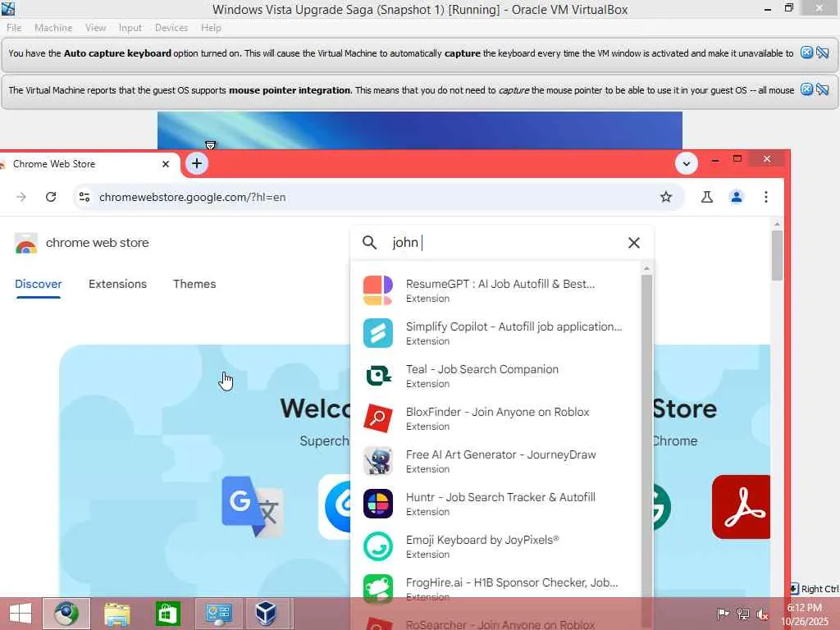Click into the store search field
Viewport: 840px width, 630px height.
(504, 243)
